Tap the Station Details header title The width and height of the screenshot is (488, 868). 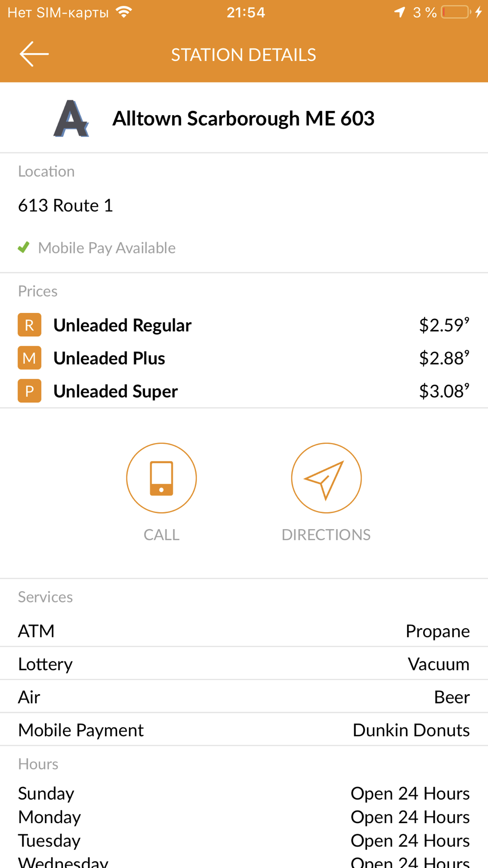point(244,55)
